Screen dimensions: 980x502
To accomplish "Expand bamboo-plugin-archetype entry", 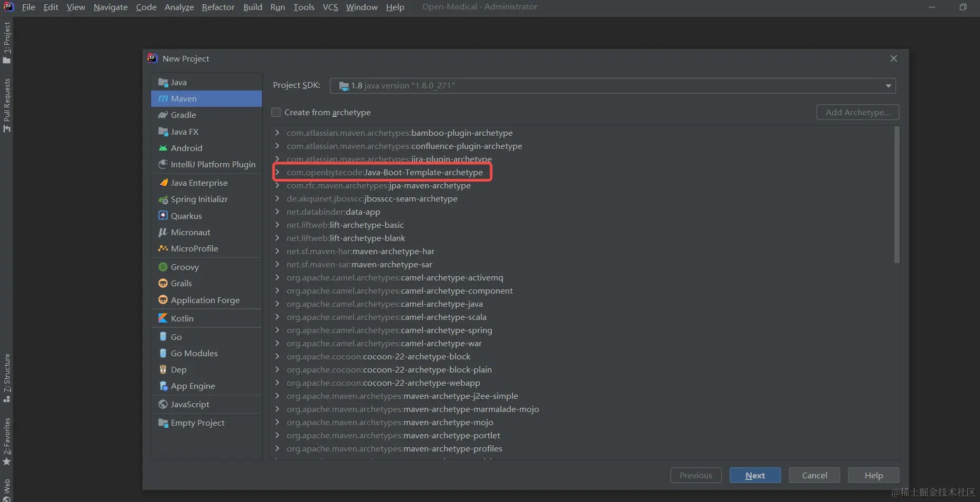I will point(277,133).
